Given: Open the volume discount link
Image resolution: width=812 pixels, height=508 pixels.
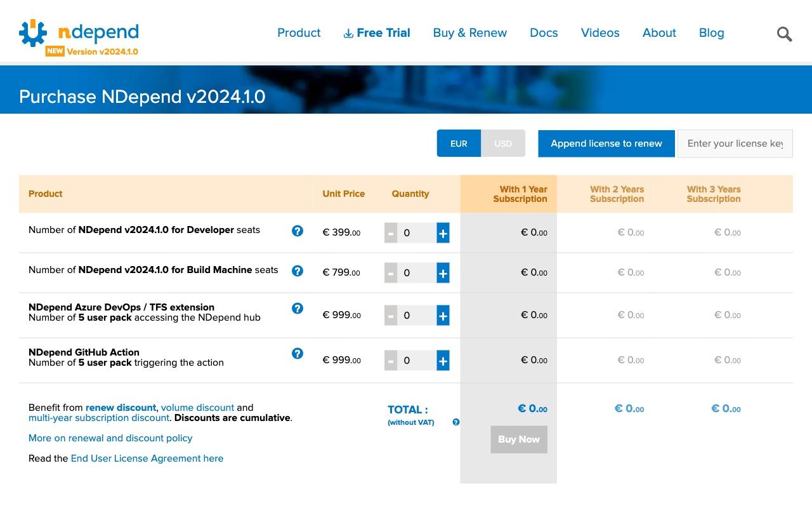Looking at the screenshot, I should [197, 408].
